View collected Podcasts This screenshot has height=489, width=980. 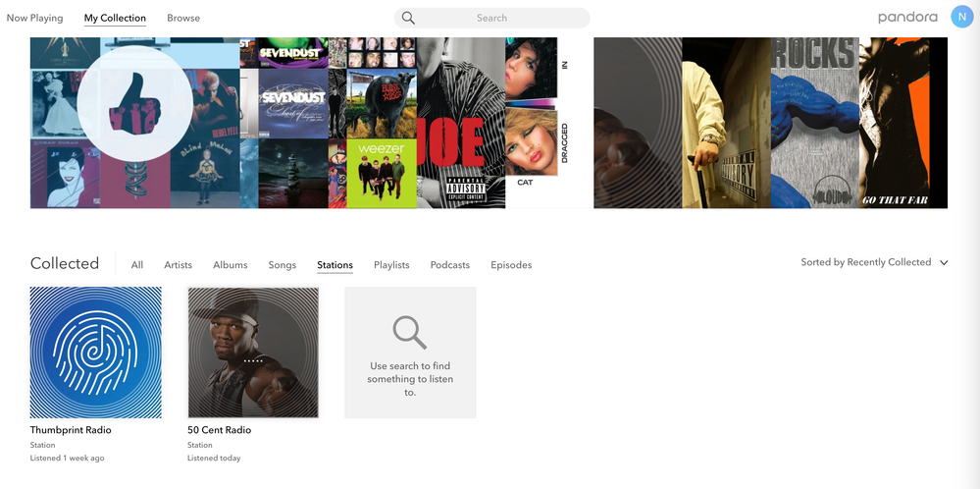pyautogui.click(x=450, y=265)
